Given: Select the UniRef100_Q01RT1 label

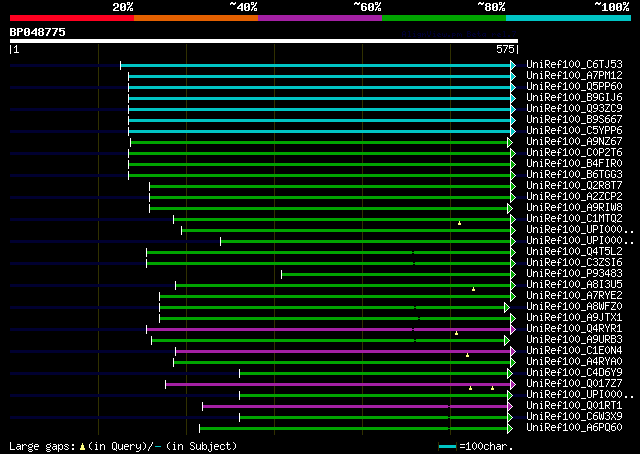Looking at the screenshot, I should pos(574,405).
